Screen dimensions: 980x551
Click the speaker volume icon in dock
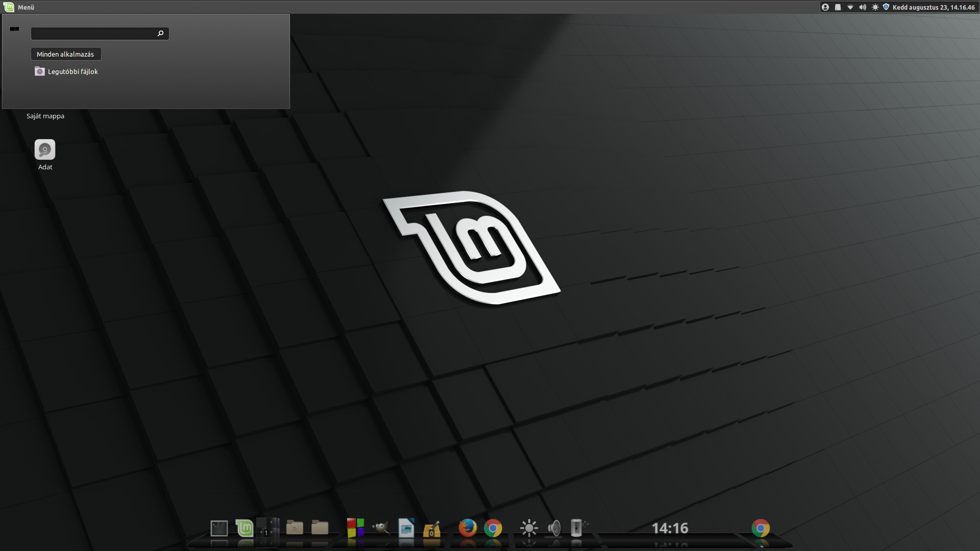click(x=554, y=528)
